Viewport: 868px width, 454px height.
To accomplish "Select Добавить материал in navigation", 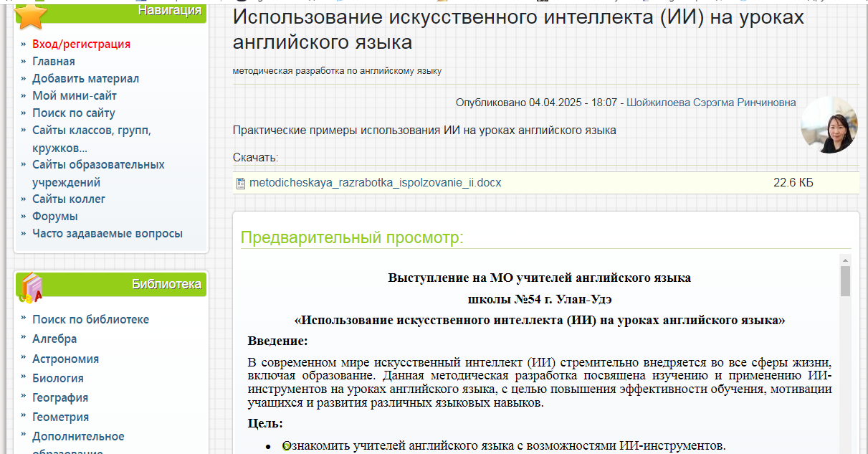I will click(x=85, y=78).
